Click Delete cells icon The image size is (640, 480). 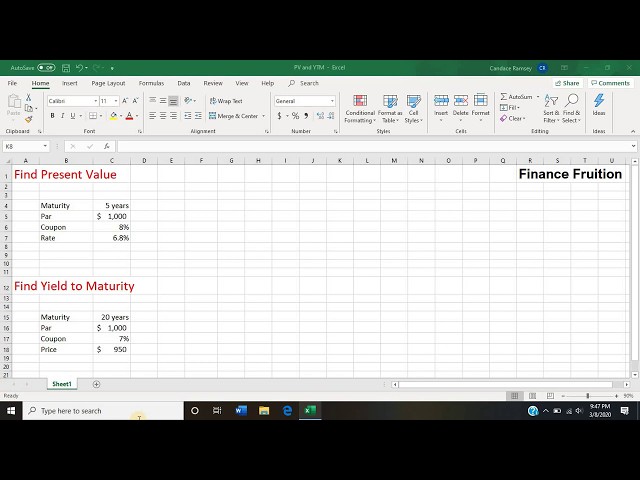461,100
